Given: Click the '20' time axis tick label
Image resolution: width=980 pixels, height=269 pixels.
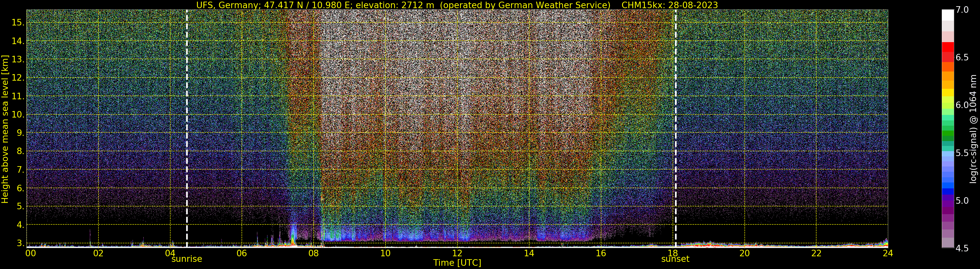Looking at the screenshot, I should (x=744, y=253).
